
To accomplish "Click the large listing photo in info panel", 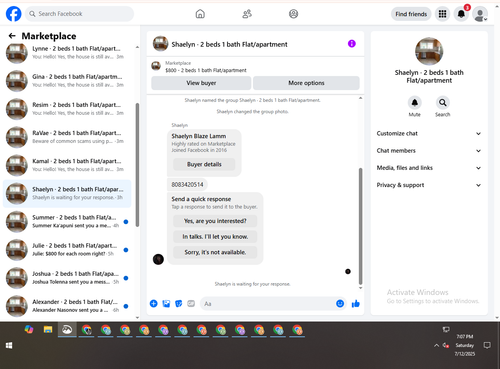I will tap(429, 51).
